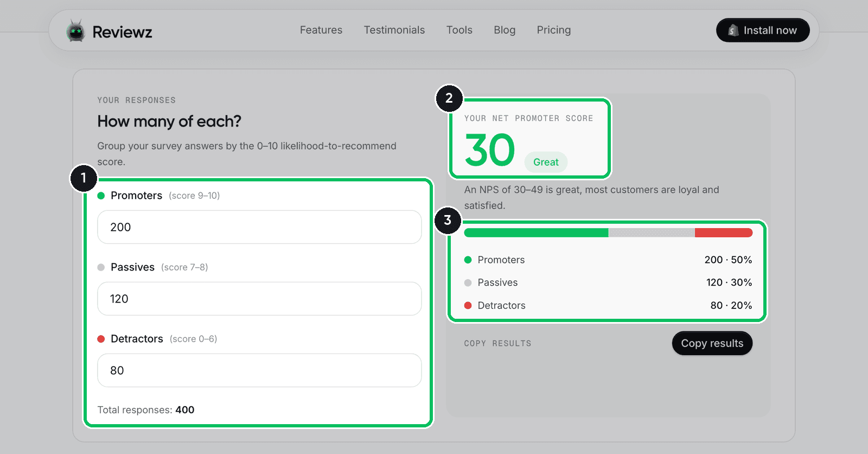The height and width of the screenshot is (454, 868).
Task: Click the "COPY RESULTS" label text
Action: pos(498,343)
